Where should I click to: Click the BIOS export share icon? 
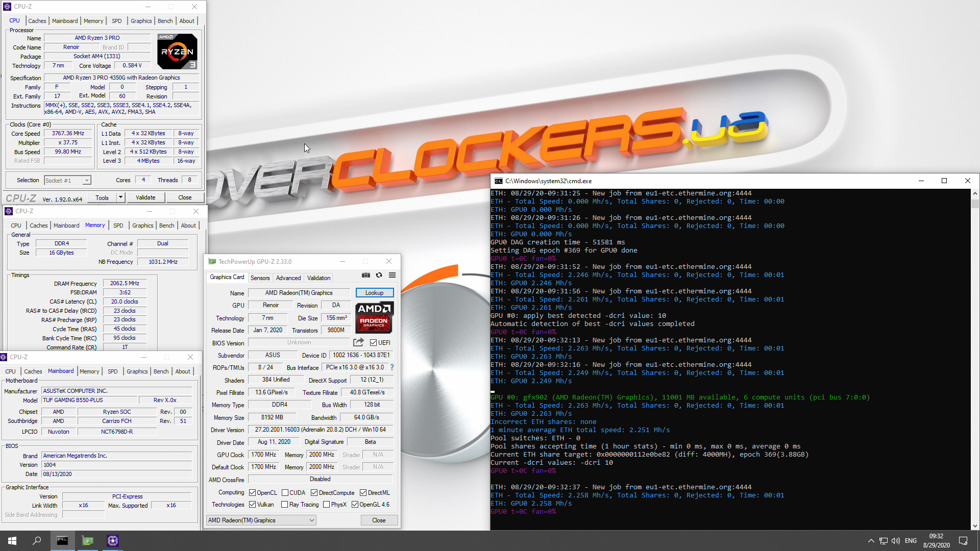point(358,342)
